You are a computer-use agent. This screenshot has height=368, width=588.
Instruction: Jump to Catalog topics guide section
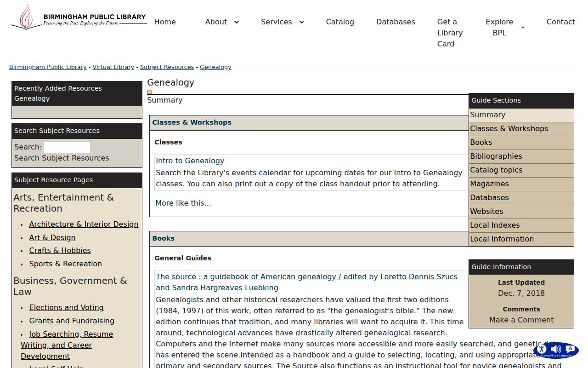click(521, 170)
